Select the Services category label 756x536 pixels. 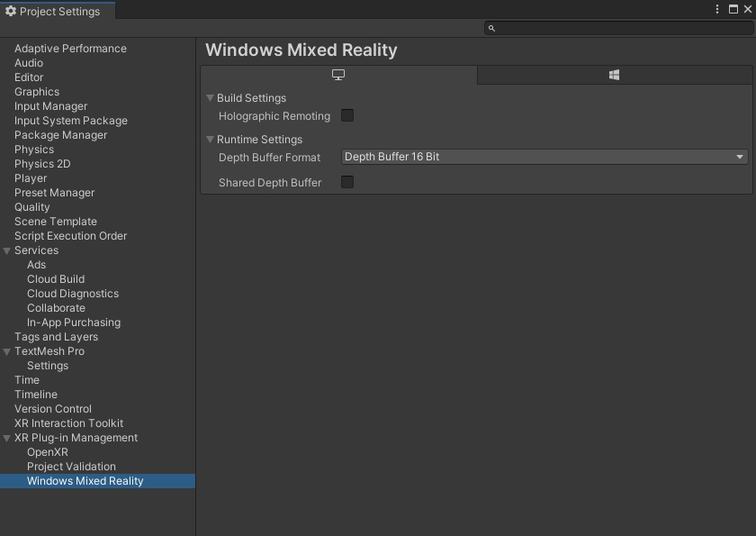(x=36, y=250)
